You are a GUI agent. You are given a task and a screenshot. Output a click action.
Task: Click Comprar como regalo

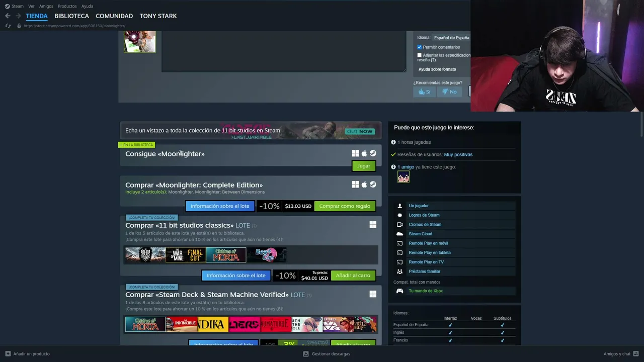(345, 206)
